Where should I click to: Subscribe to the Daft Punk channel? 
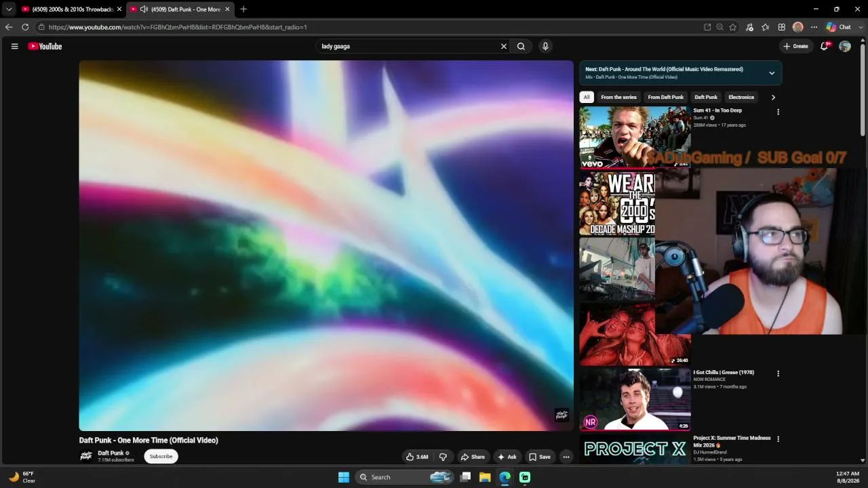(x=161, y=456)
